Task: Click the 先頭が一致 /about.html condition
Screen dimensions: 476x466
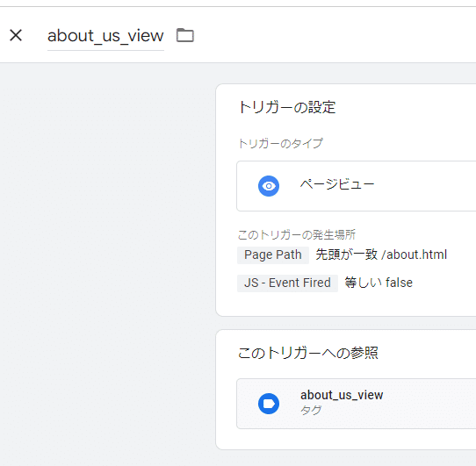Action: click(381, 255)
